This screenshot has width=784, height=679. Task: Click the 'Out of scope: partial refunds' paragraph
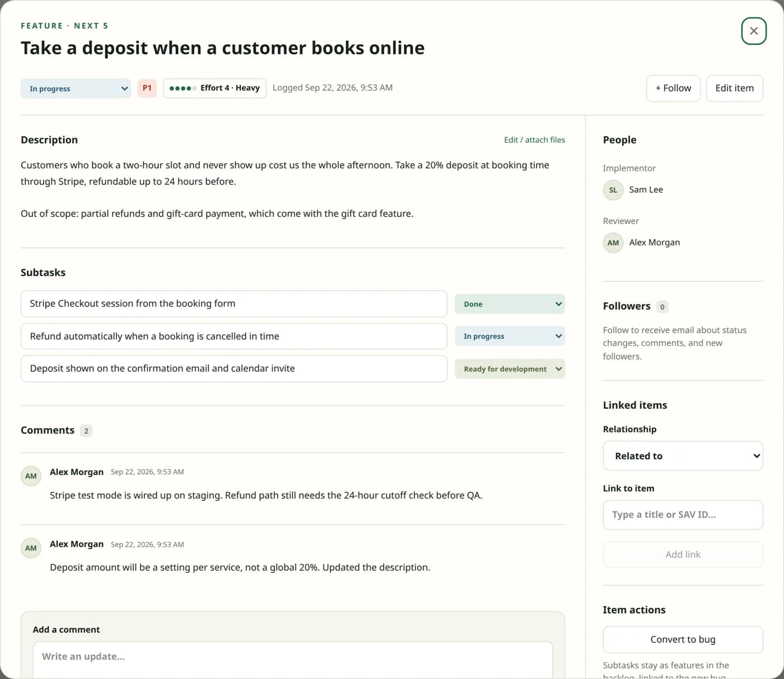point(217,213)
